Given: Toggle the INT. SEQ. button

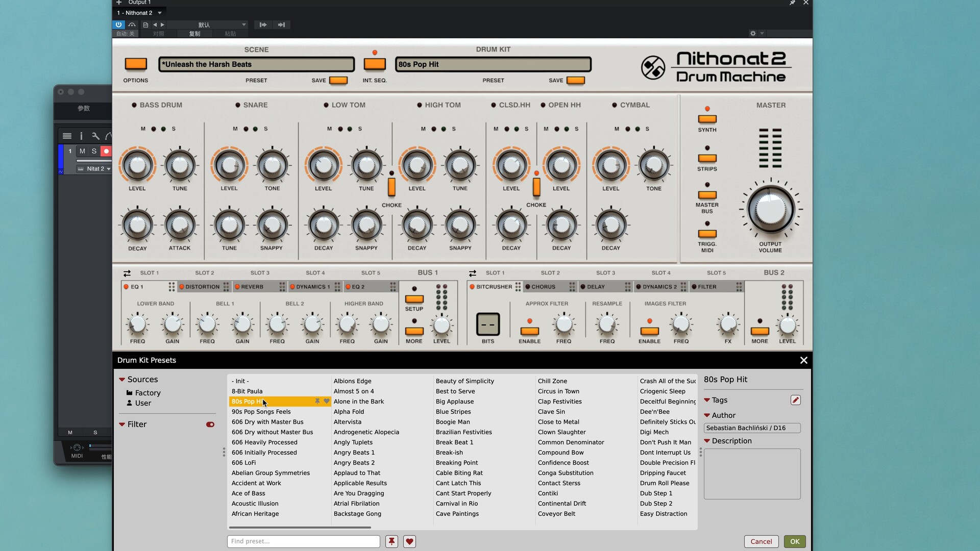Looking at the screenshot, I should point(375,64).
